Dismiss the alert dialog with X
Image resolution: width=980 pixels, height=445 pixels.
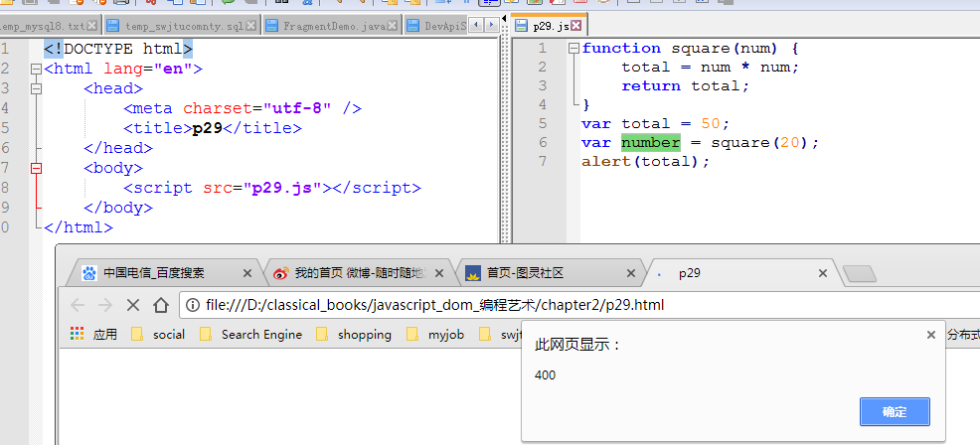(930, 335)
